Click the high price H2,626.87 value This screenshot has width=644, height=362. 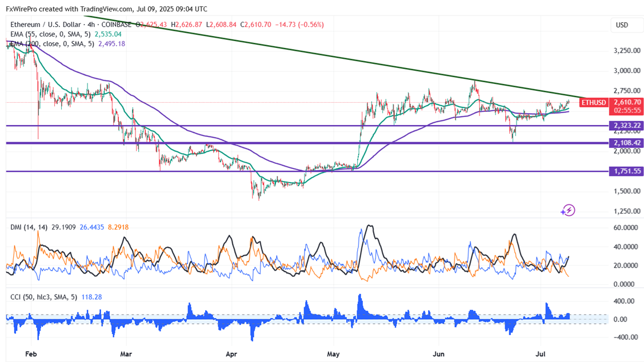click(186, 25)
